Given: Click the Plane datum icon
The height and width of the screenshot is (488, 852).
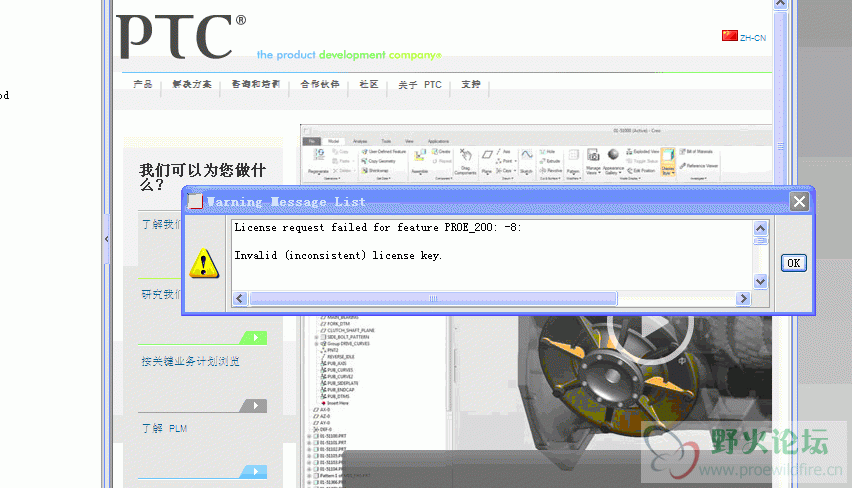Looking at the screenshot, I should point(487,154).
